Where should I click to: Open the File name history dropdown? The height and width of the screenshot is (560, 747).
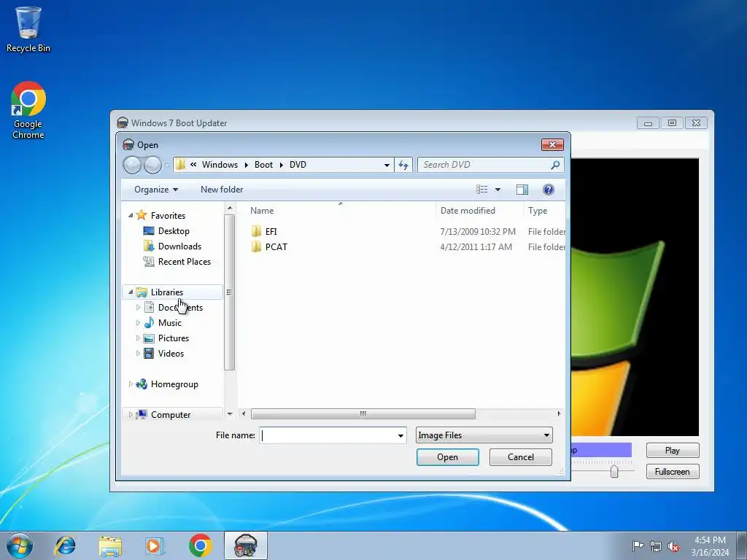pyautogui.click(x=400, y=435)
